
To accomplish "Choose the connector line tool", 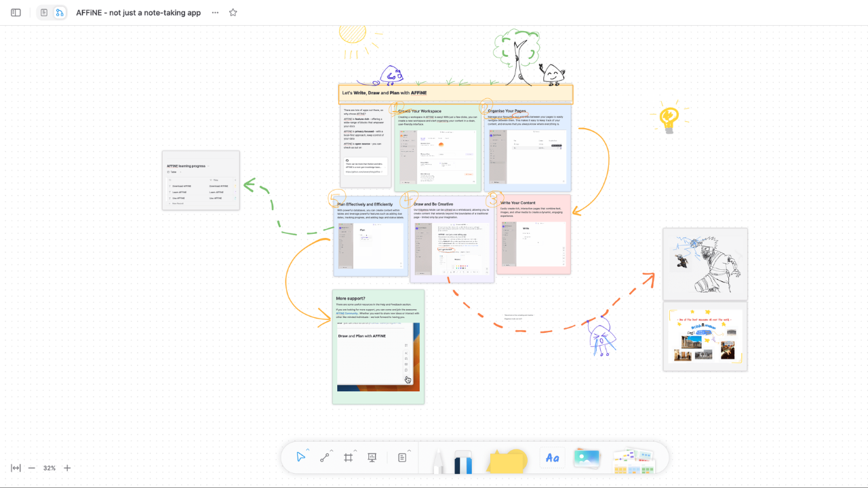I will (x=325, y=457).
